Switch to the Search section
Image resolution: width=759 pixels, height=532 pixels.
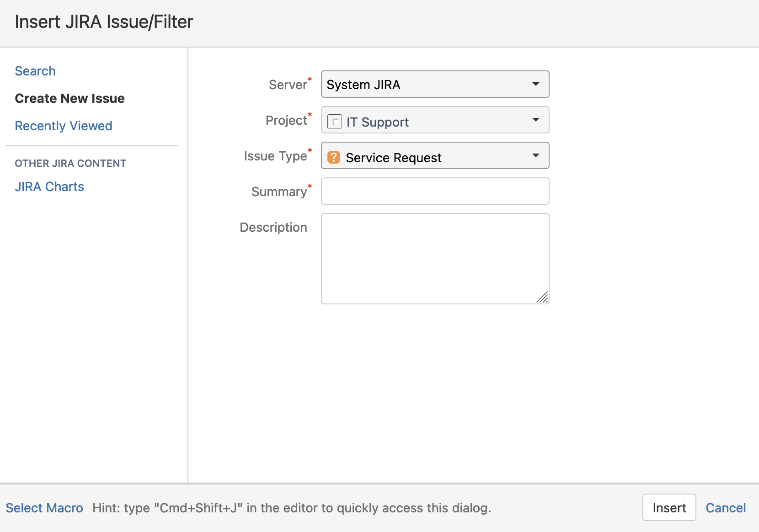point(35,71)
